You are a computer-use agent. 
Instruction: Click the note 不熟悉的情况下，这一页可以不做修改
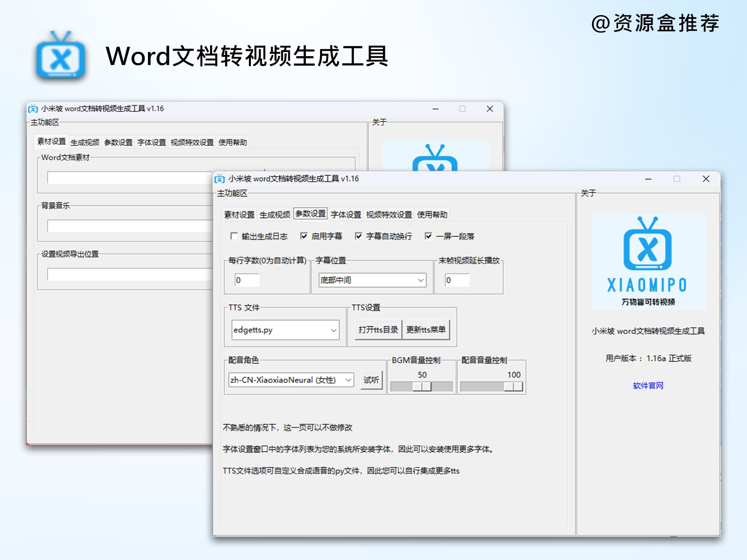[287, 428]
